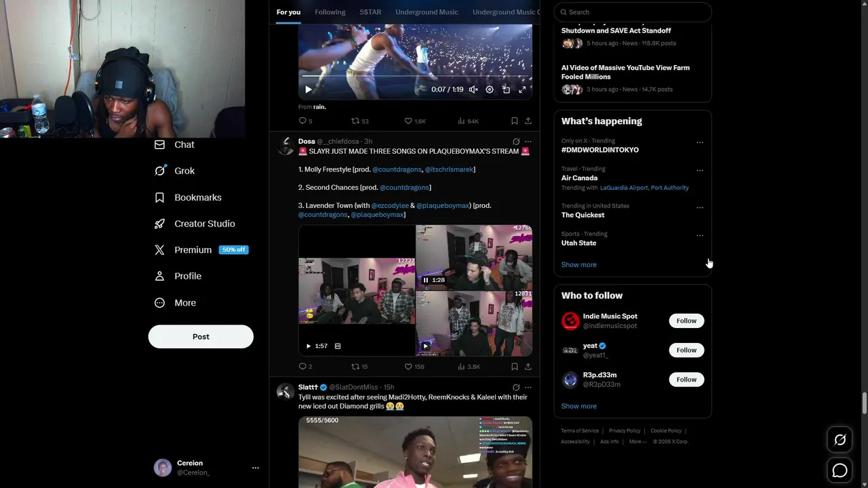Repost Dosa's post with 15 reposts
Screen dimensions: 868x488
tap(359, 367)
